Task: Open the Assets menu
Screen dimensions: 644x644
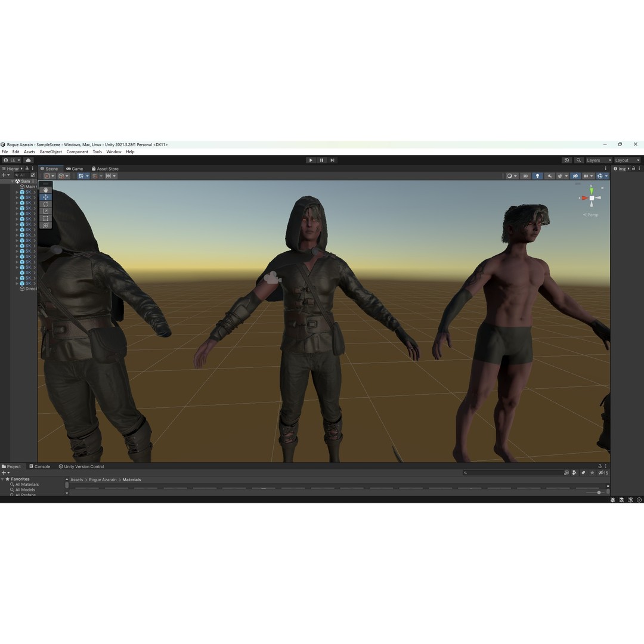Action: coord(29,151)
